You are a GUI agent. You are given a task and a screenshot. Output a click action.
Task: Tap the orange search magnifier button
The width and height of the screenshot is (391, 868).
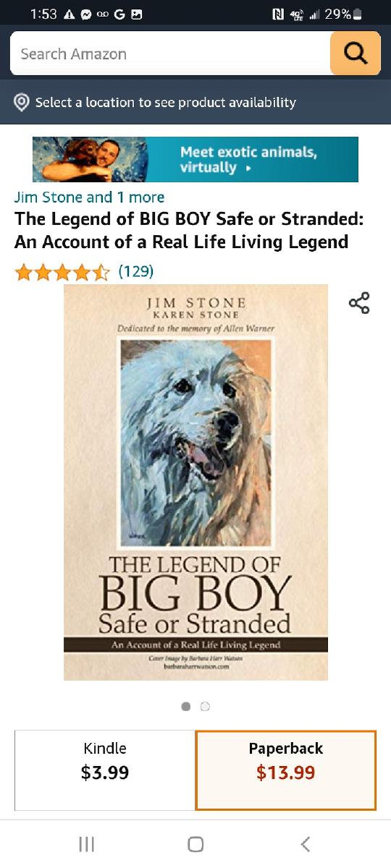[x=355, y=54]
